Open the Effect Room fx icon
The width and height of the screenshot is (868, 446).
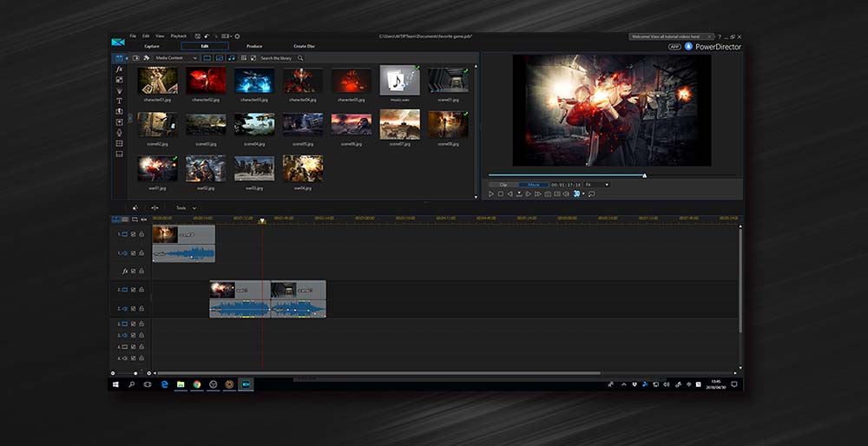pyautogui.click(x=119, y=69)
